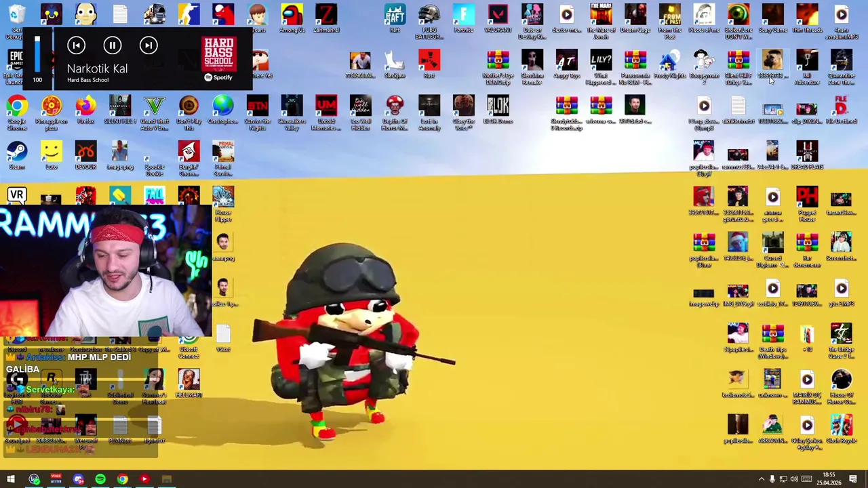
Task: Open BLOK Demo desktop shortcut
Action: 498,110
